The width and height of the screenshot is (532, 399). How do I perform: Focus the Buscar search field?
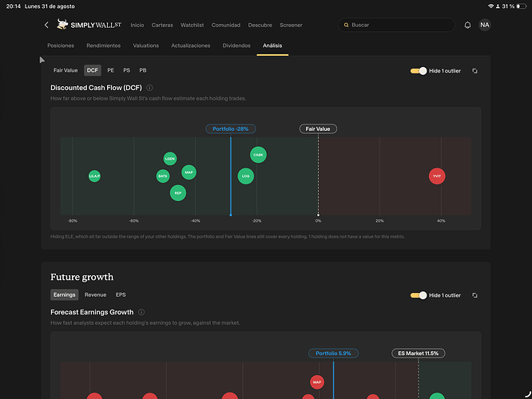click(396, 25)
